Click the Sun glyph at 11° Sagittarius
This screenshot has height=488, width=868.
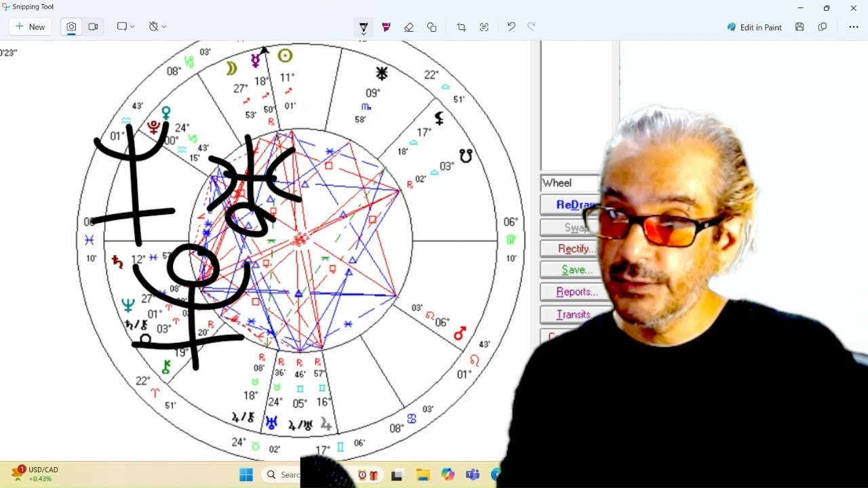[285, 56]
